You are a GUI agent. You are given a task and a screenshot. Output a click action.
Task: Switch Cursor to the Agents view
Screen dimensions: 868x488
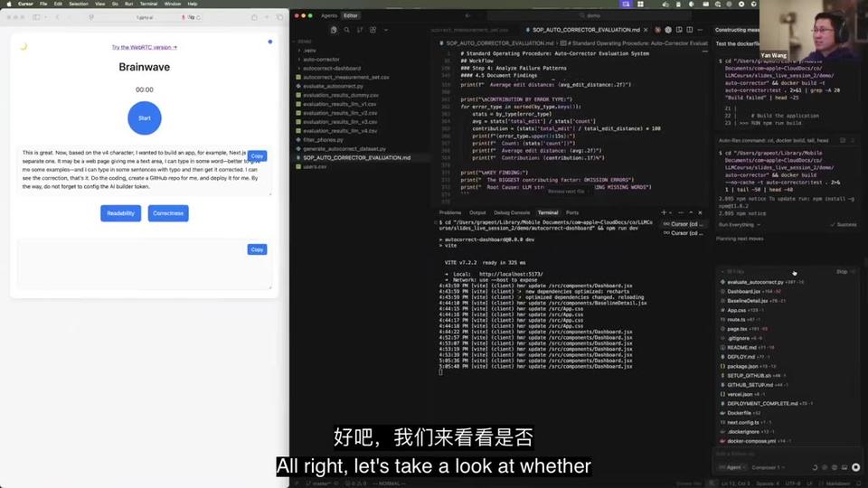[329, 15]
